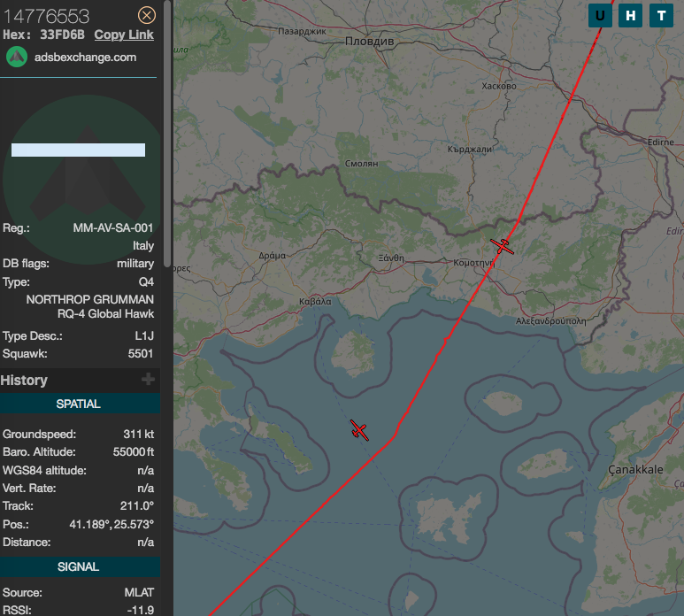
Task: Click the Vert. Rate label
Action: (29, 489)
